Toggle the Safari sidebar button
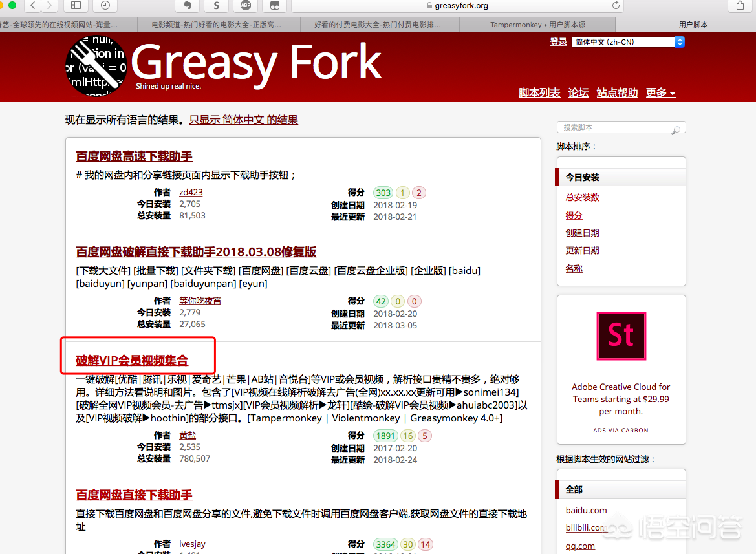Viewport: 756px width, 554px height. tap(76, 6)
